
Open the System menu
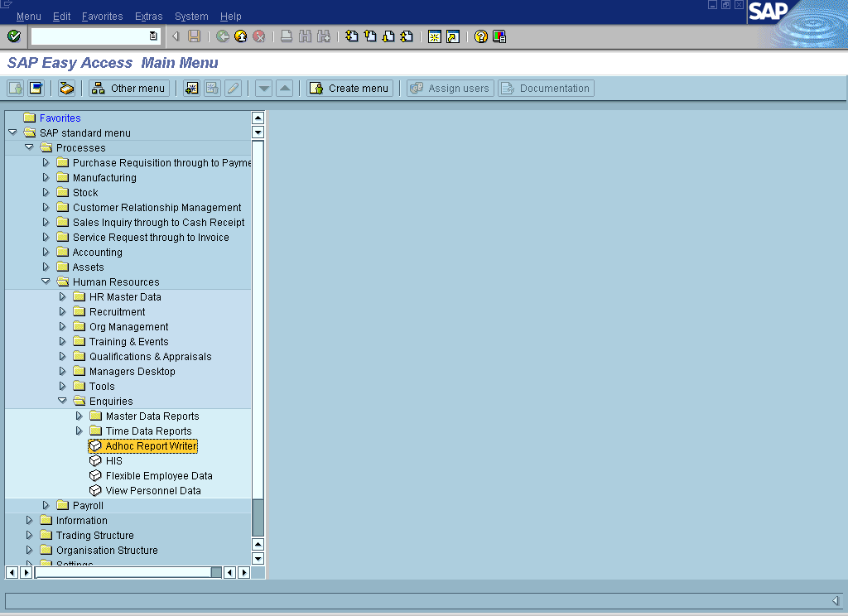(x=191, y=17)
